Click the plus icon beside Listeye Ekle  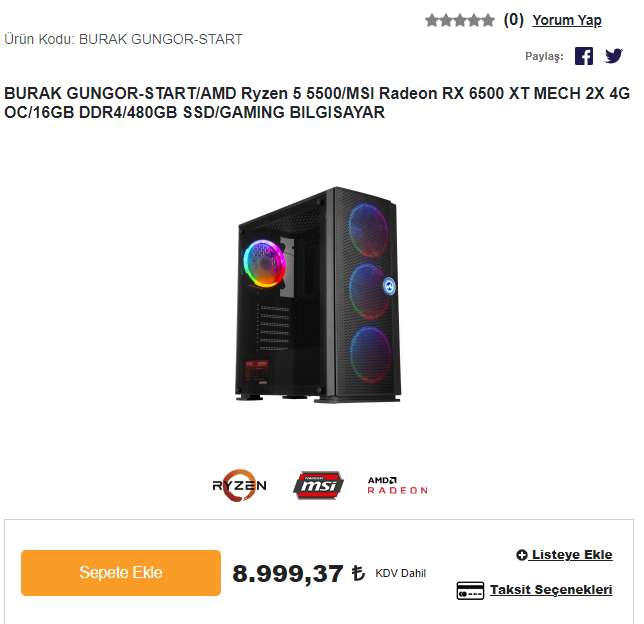point(522,555)
